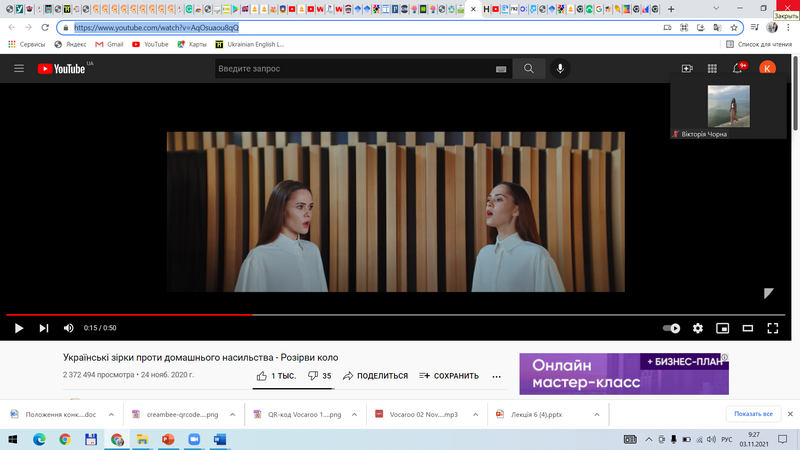Open downloaded Положення конк...doc file
The width and height of the screenshot is (800, 450).
54,414
